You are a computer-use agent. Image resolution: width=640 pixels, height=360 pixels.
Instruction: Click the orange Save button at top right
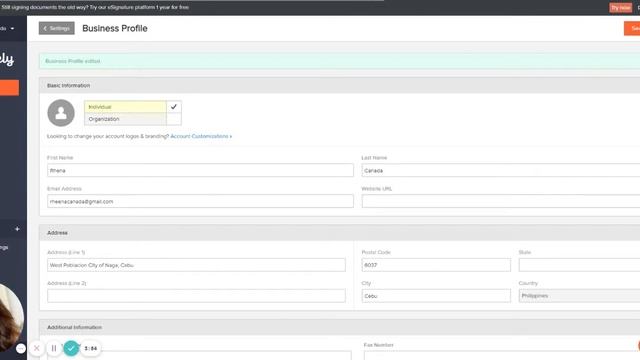tap(632, 28)
